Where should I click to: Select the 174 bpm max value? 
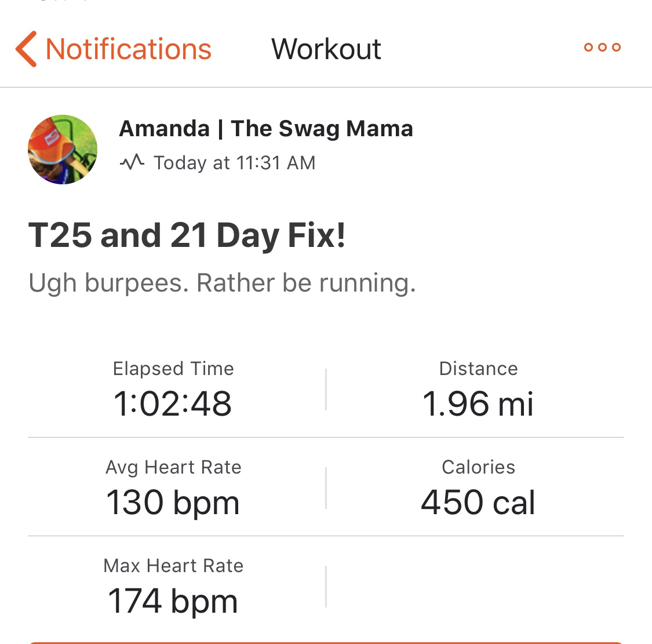click(173, 601)
